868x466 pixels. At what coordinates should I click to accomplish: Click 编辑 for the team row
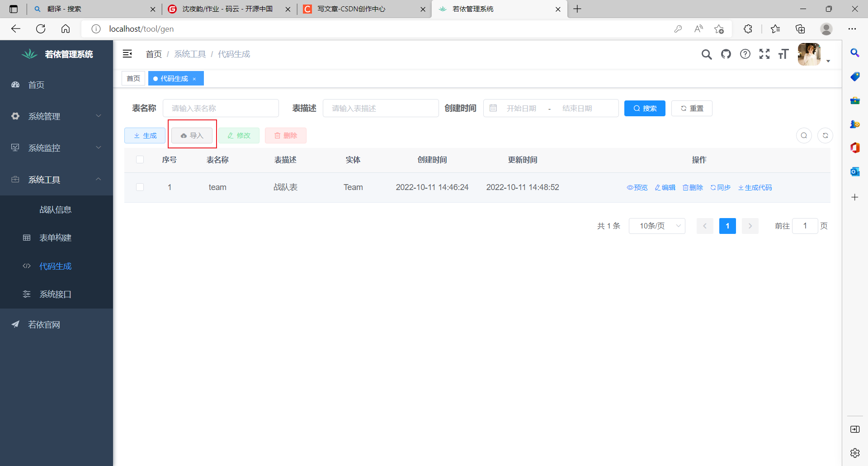[665, 187]
